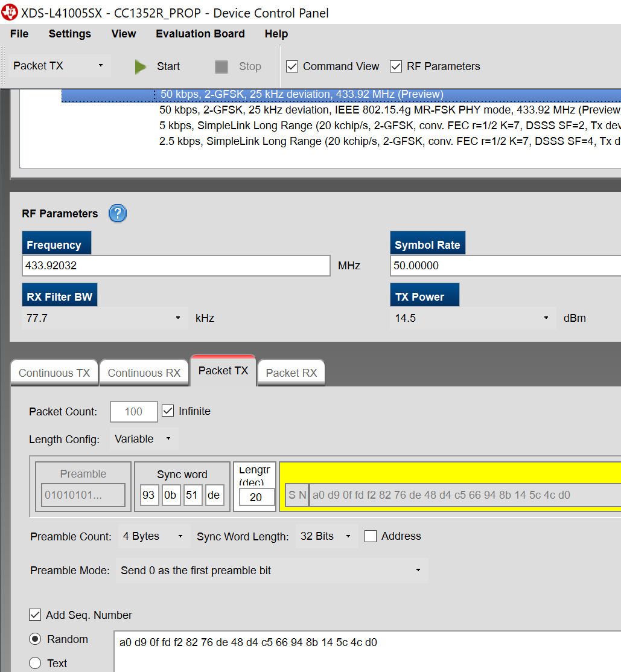Image resolution: width=621 pixels, height=672 pixels.
Task: Click the green Start play icon
Action: coord(141,67)
